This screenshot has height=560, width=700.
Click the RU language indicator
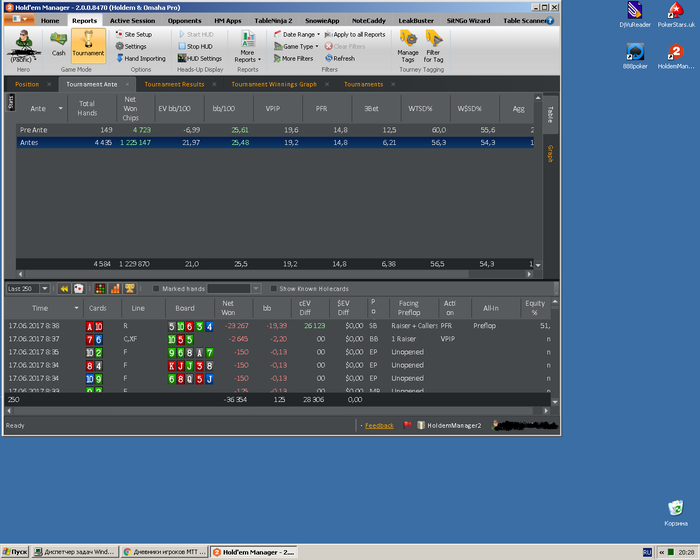(x=647, y=552)
